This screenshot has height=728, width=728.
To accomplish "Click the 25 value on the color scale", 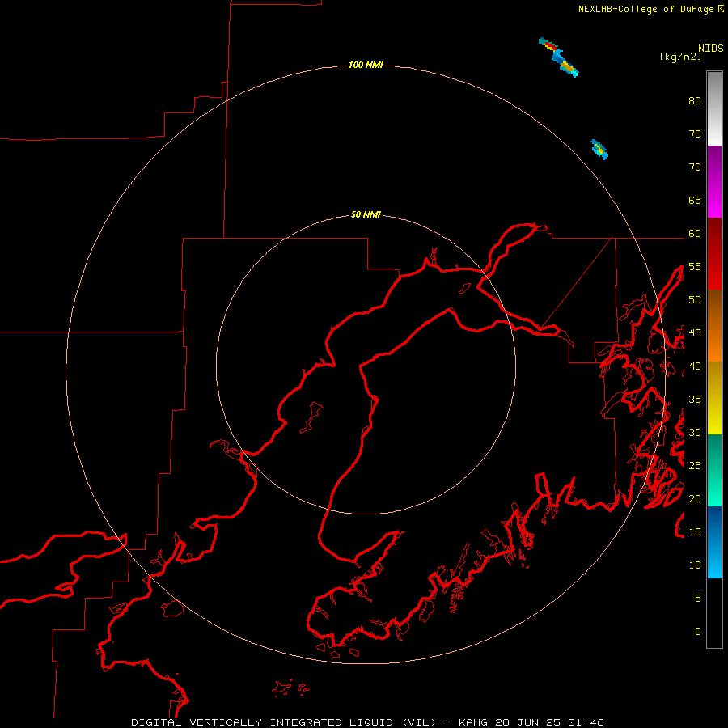I will click(x=695, y=465).
